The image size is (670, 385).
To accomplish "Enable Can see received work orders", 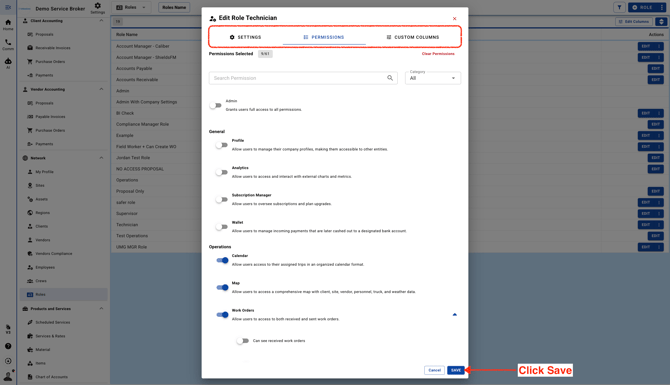I will [242, 341].
